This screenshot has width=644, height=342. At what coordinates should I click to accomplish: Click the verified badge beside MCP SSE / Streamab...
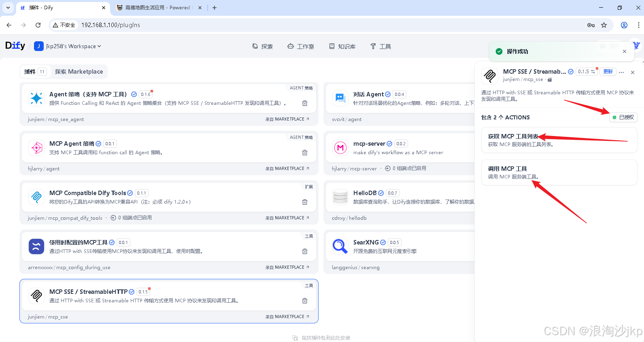tap(571, 72)
